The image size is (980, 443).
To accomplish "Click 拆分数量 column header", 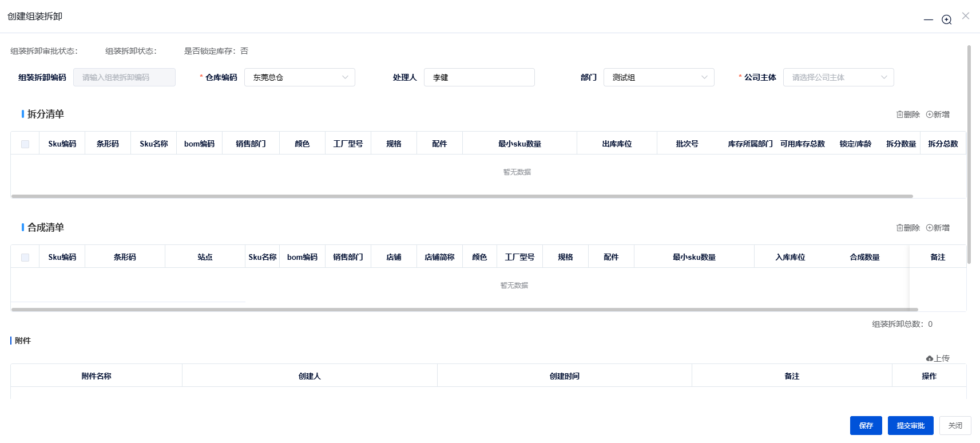I will (901, 144).
